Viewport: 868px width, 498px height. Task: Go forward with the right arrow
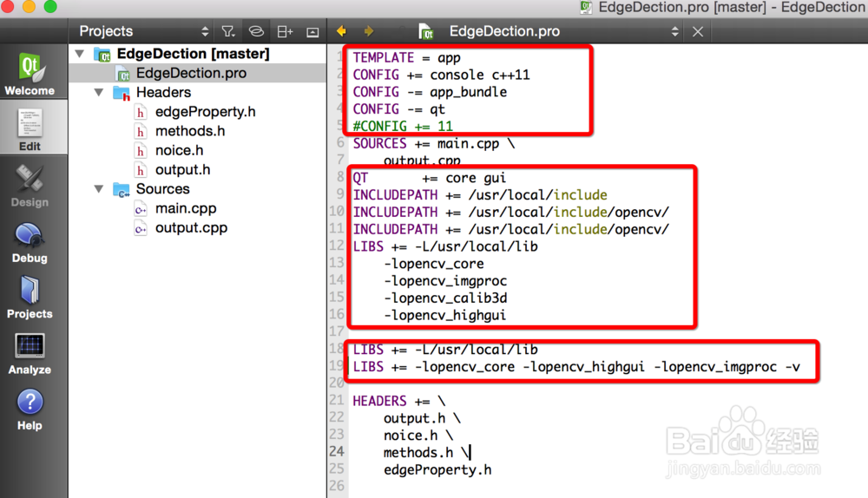point(369,31)
